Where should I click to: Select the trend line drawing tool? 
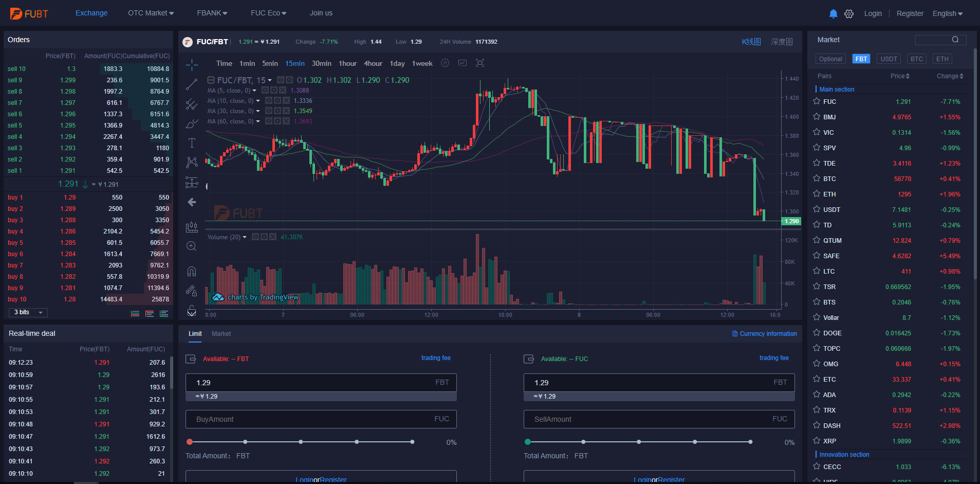pos(192,84)
